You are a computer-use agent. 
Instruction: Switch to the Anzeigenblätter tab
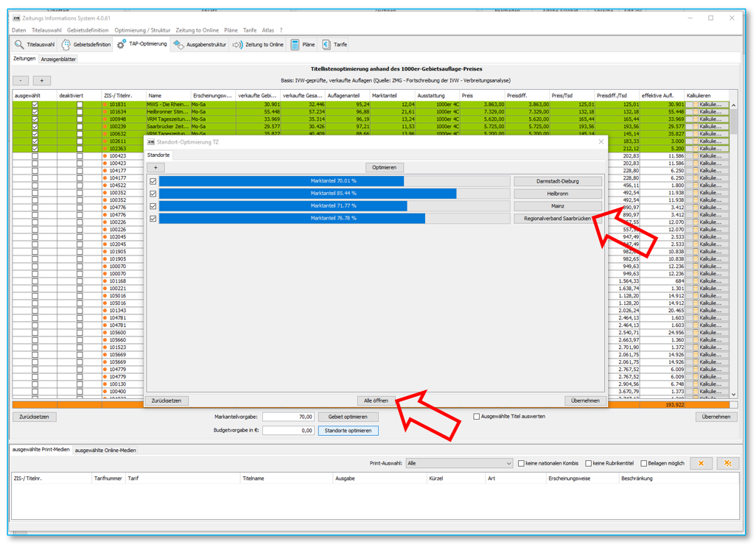57,59
